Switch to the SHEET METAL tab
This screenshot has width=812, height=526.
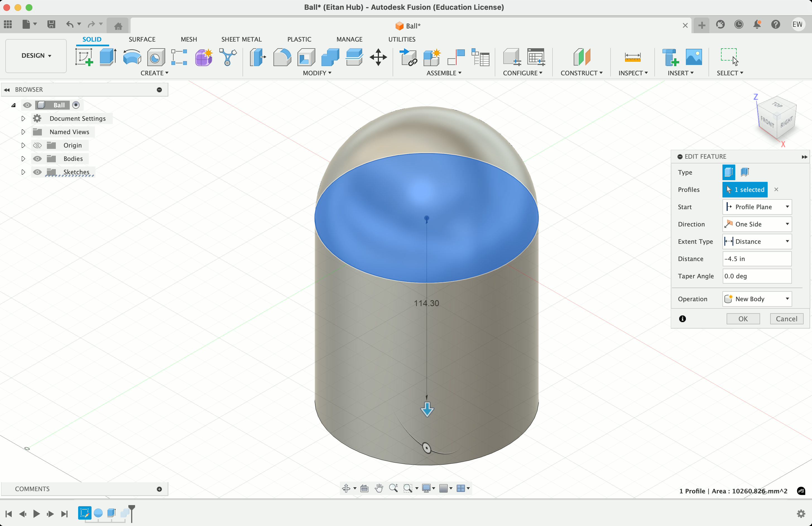point(241,39)
